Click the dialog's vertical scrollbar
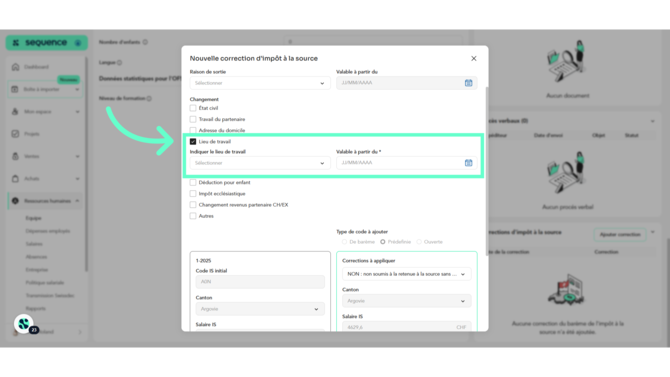 click(x=487, y=171)
